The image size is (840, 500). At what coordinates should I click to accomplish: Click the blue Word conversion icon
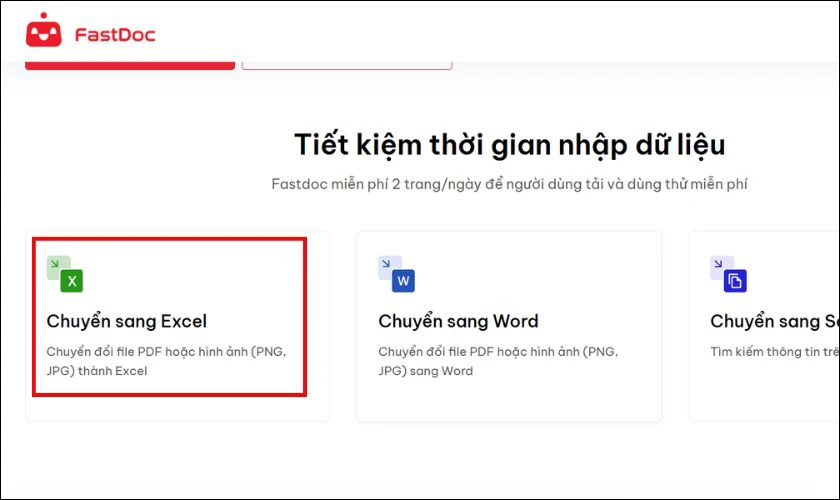click(396, 274)
